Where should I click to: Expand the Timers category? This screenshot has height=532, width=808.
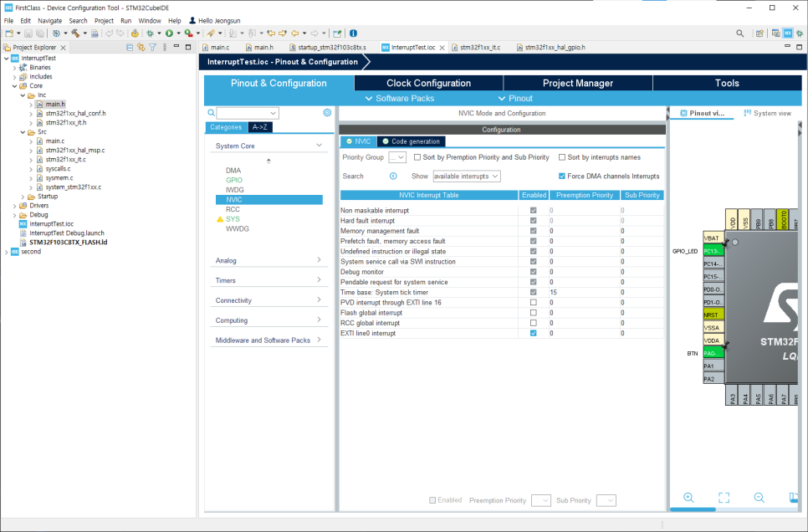click(319, 280)
